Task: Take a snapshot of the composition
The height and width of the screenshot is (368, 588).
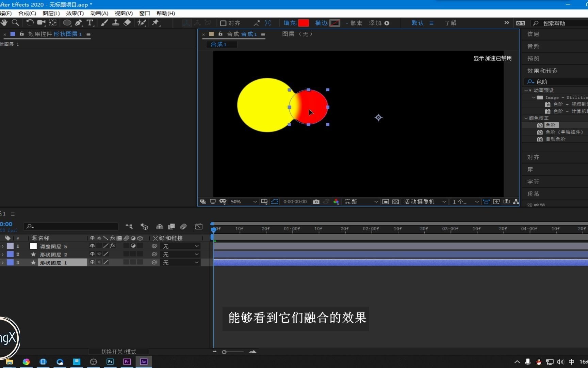Action: (x=316, y=202)
